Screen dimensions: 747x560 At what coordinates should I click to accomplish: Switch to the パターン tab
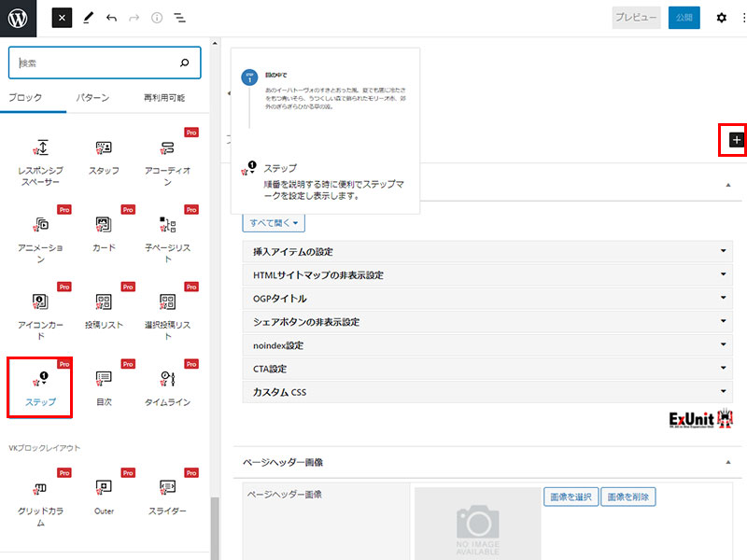92,98
